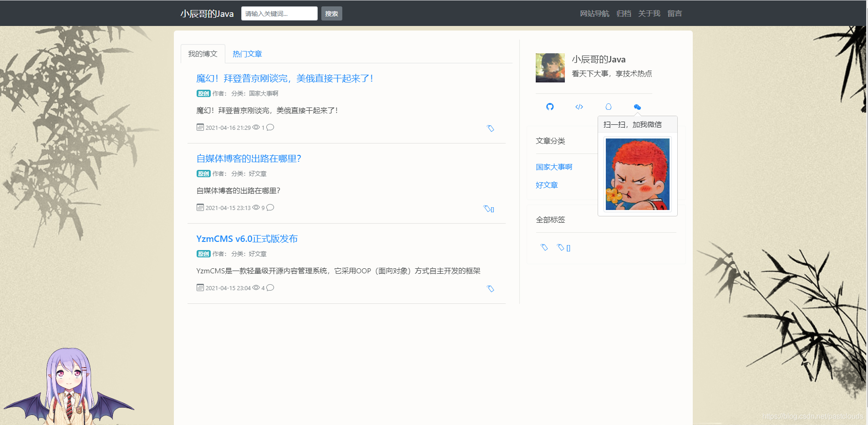868x425 pixels.
Task: Click comment bubble icon on 魔幻 post
Action: [270, 127]
